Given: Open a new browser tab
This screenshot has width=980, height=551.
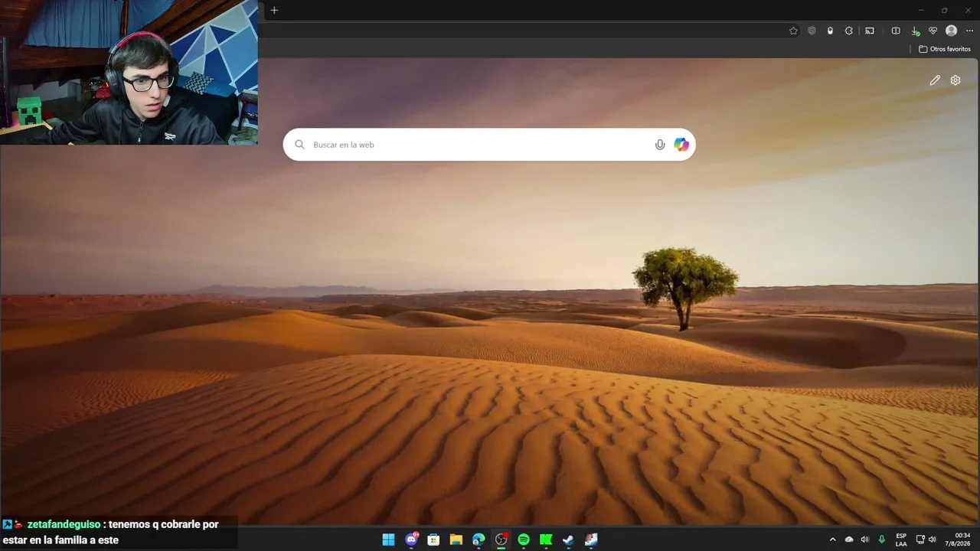Looking at the screenshot, I should 274,10.
